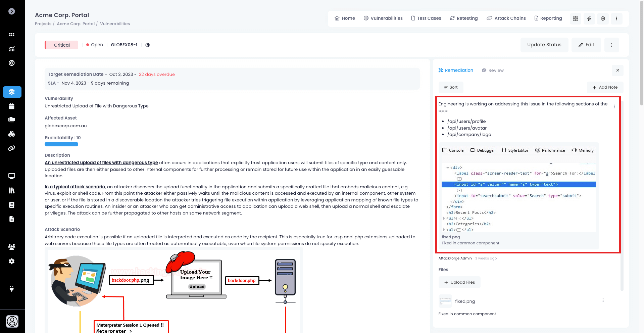Open the Attack Chains menu item
This screenshot has width=644, height=333.
[506, 18]
